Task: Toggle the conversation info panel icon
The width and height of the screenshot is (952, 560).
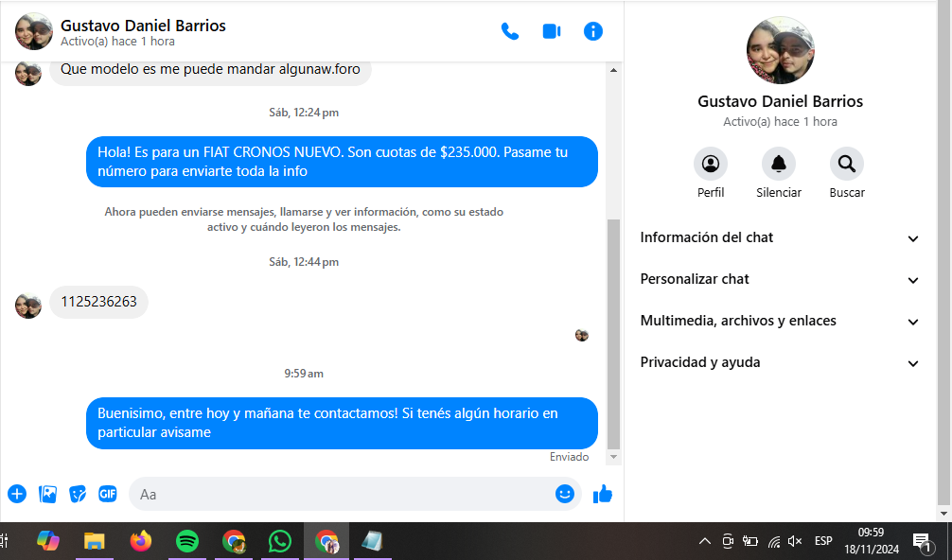Action: pos(593,31)
